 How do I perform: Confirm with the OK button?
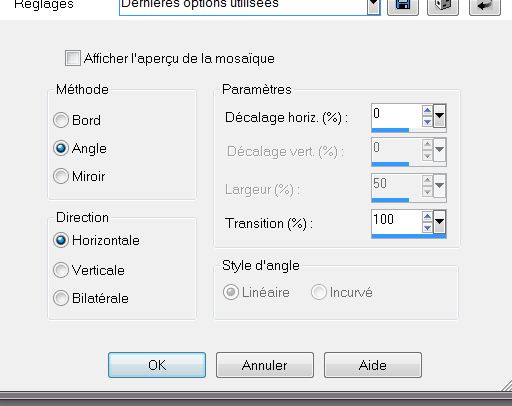tap(157, 365)
